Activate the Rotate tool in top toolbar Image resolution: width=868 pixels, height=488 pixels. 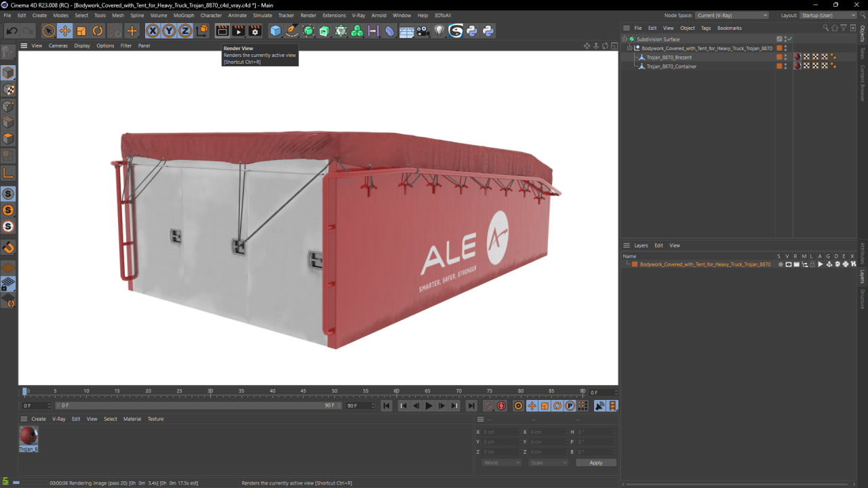click(98, 30)
